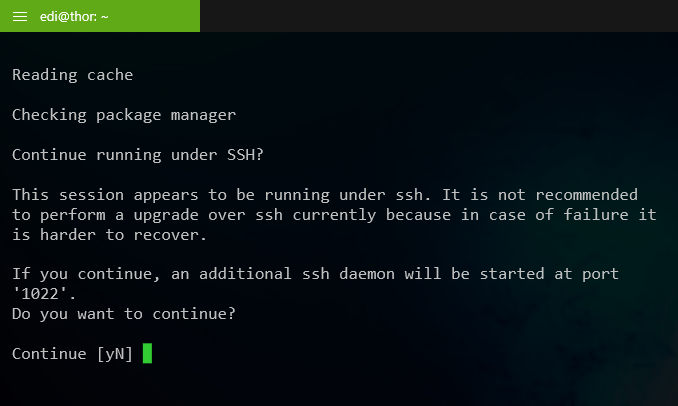Click the empty dark tab bar area

pyautogui.click(x=439, y=16)
